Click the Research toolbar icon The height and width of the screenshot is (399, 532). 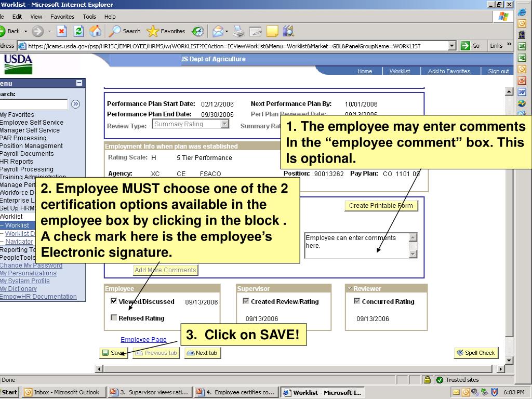pyautogui.click(x=288, y=31)
